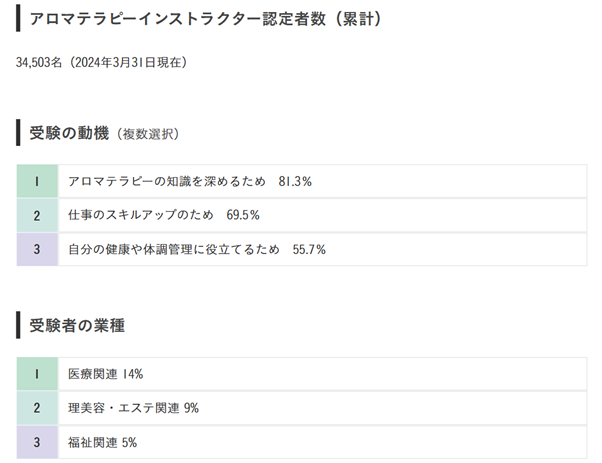Screen dimensions: 602x463
Task: Click the 55.7% percentage value
Action: [x=309, y=249]
